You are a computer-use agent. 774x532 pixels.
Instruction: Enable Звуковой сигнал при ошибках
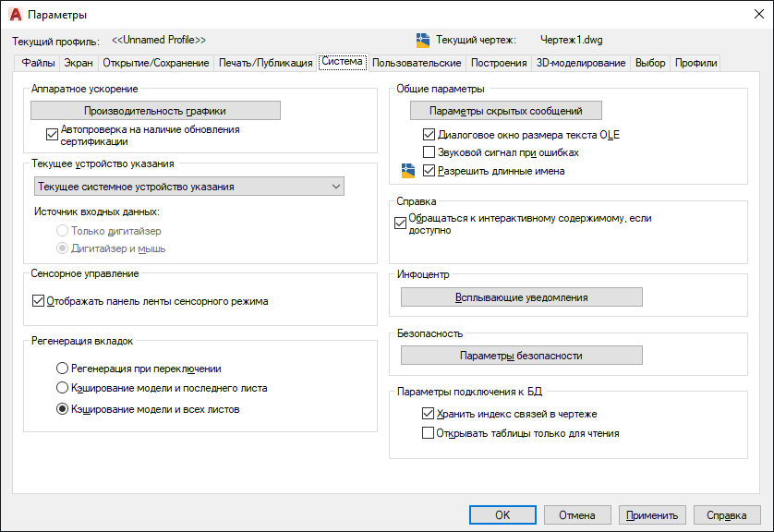point(429,152)
